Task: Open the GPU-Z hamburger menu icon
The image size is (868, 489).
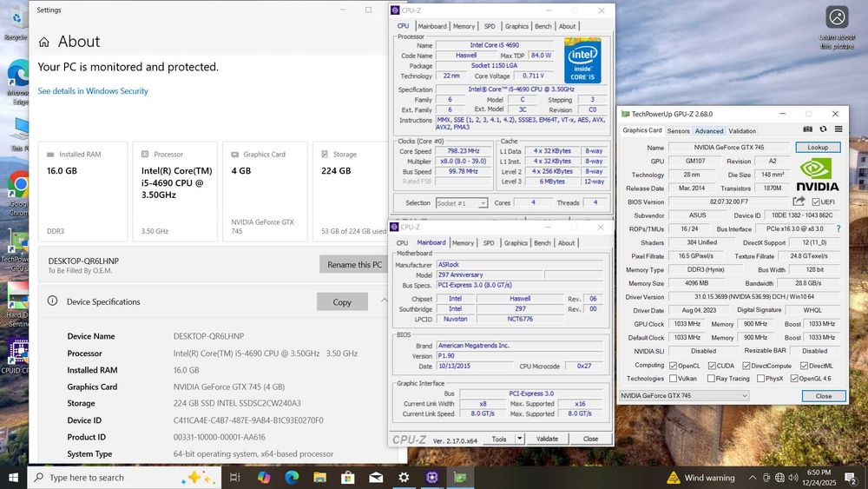Action: pyautogui.click(x=838, y=129)
